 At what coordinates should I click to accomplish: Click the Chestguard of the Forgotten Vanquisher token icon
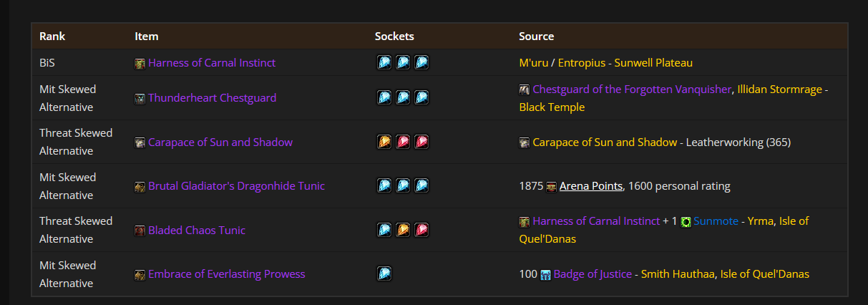click(x=525, y=90)
